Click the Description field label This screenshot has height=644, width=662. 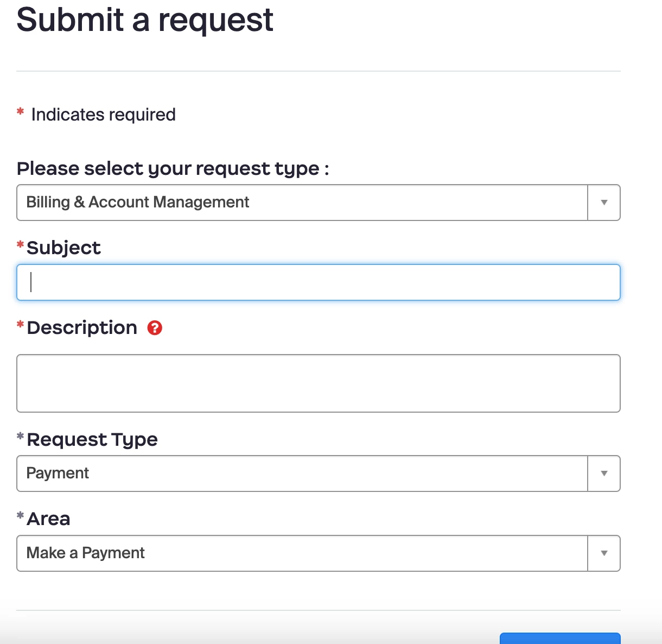82,327
